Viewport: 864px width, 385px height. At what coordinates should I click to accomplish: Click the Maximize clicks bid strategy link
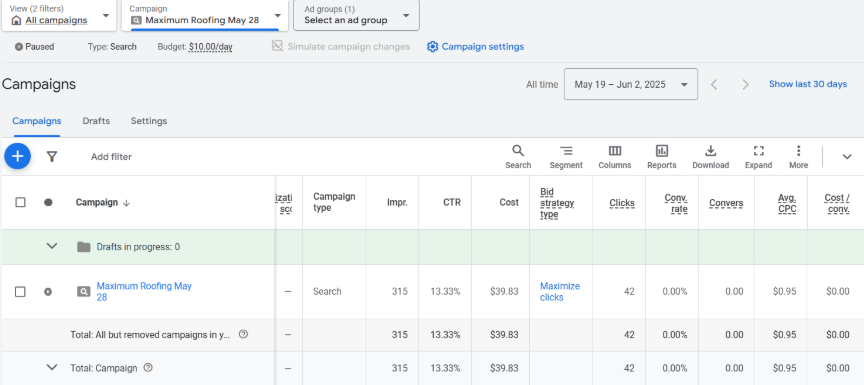(x=560, y=291)
